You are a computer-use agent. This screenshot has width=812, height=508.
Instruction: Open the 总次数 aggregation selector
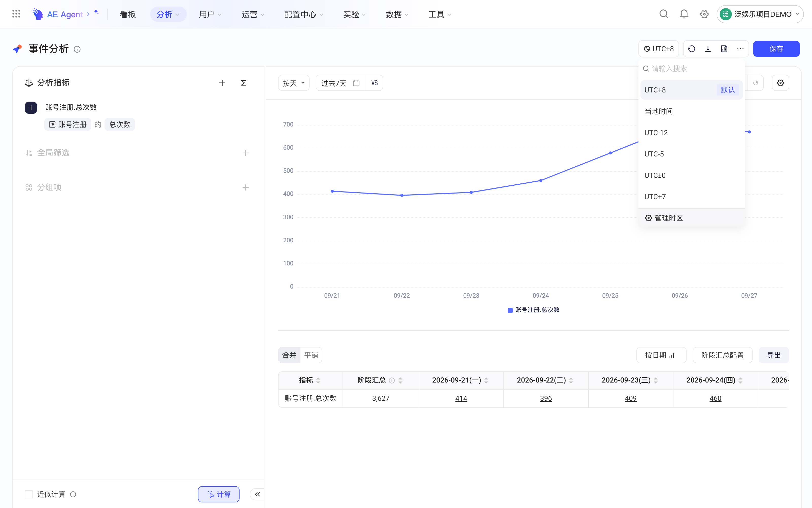[120, 125]
